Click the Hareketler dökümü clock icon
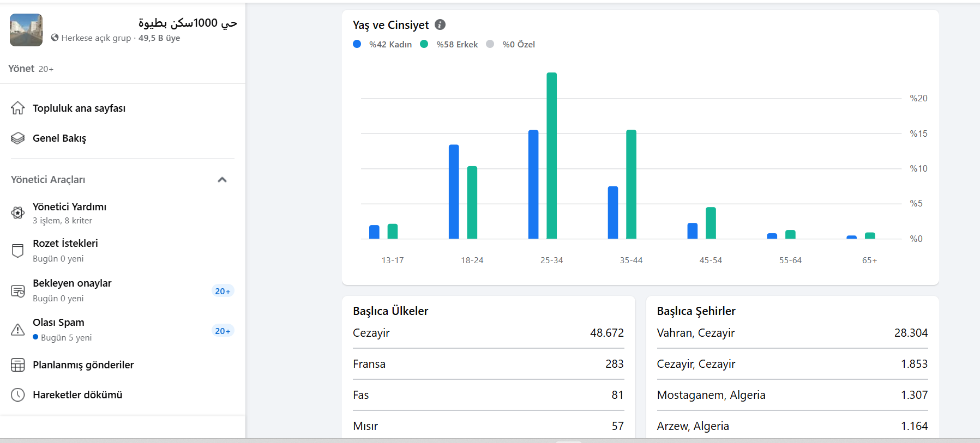Image resolution: width=980 pixels, height=443 pixels. (x=17, y=395)
